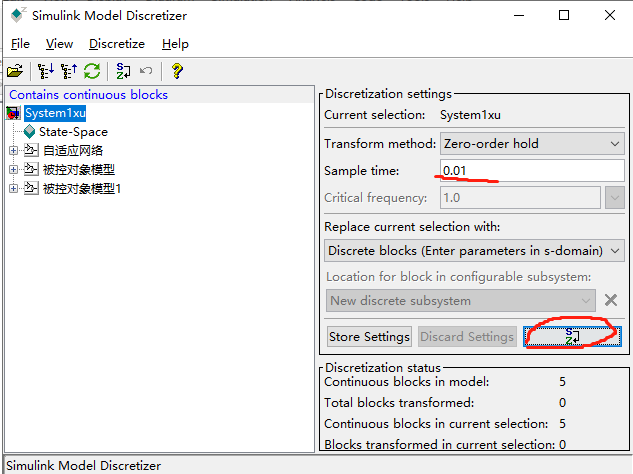Click the green refresh model icon

click(92, 71)
